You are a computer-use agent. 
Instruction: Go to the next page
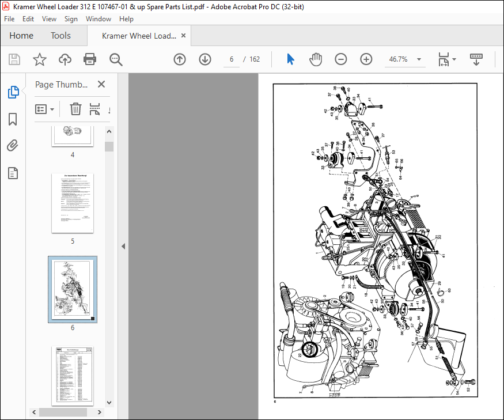[205, 59]
